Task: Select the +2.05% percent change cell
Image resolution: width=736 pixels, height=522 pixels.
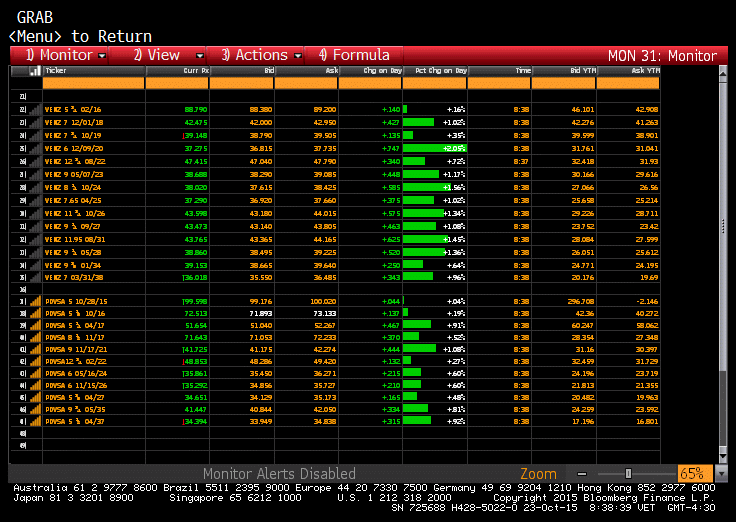Action: click(x=435, y=149)
